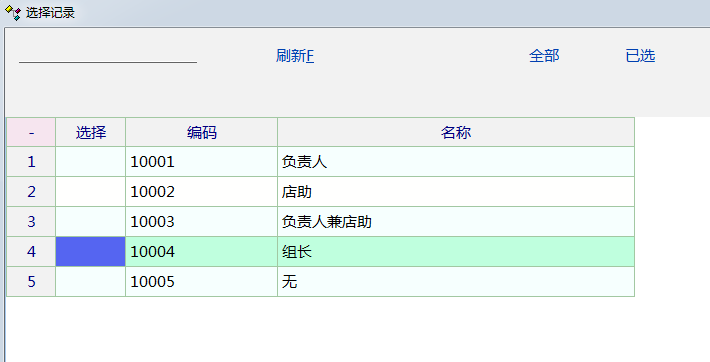The height and width of the screenshot is (362, 710).
Task: Click the 负责人兼店助 name cell
Action: pos(456,222)
